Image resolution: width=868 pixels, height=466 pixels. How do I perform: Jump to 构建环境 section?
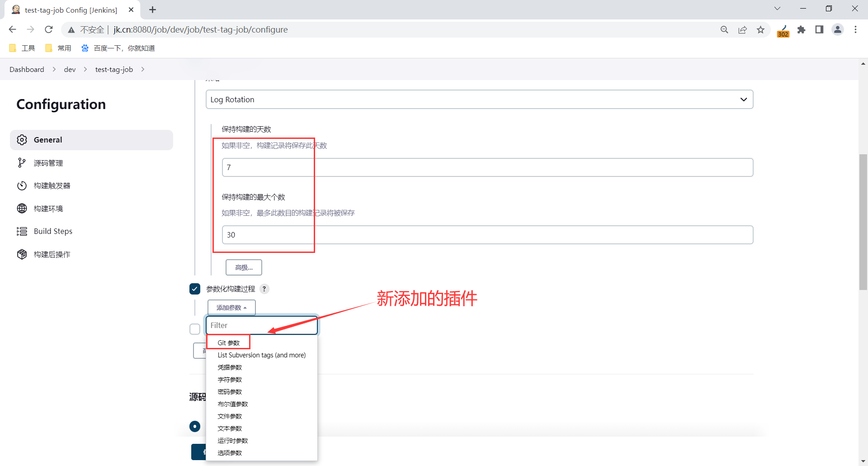[x=91, y=209]
